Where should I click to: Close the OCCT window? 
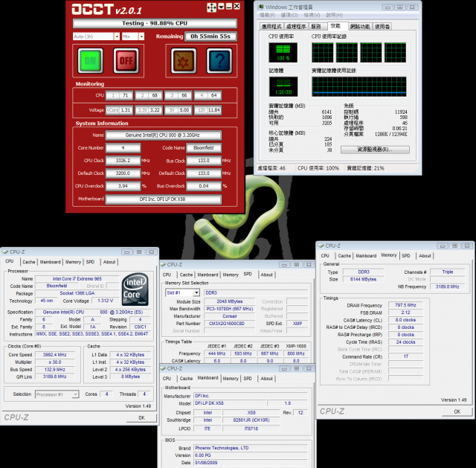point(237,7)
